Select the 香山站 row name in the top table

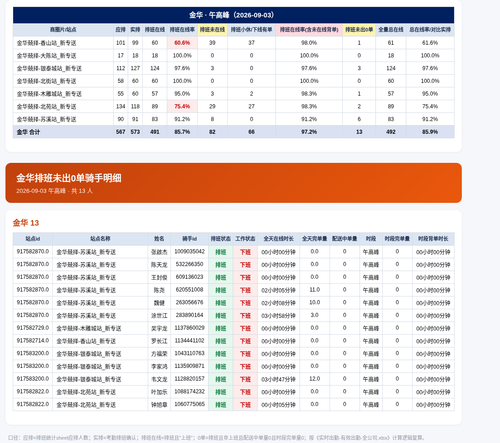click(x=46, y=43)
